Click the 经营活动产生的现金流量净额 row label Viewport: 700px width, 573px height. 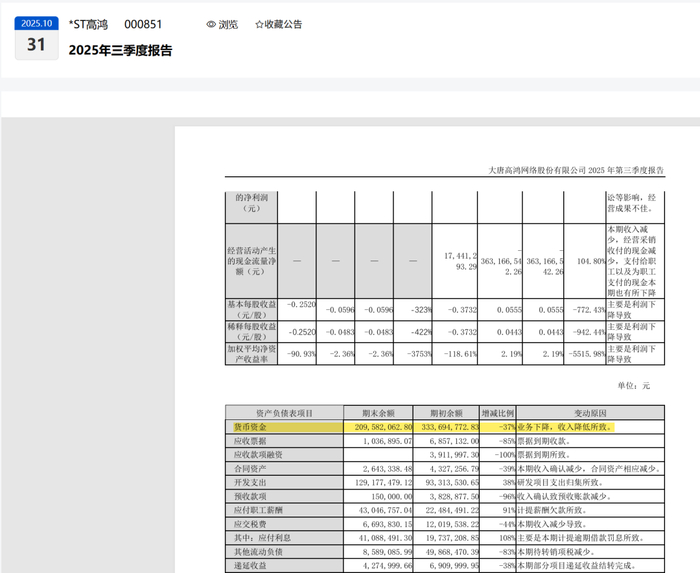(252, 261)
